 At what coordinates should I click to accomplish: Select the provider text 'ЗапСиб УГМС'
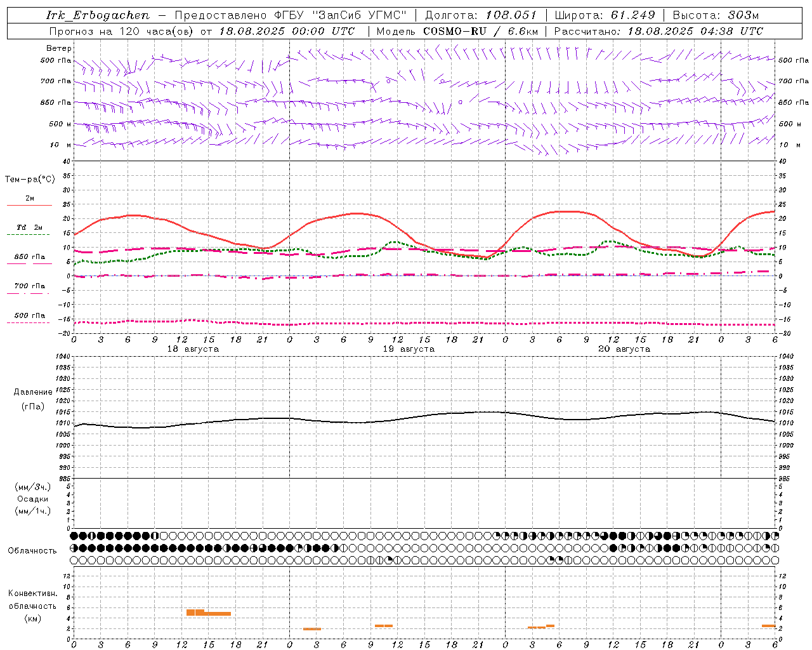(359, 15)
